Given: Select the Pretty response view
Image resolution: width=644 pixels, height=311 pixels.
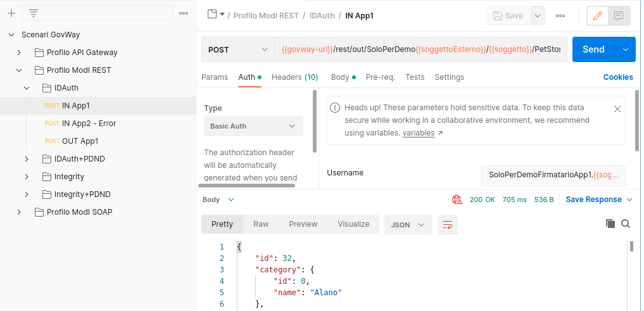Looking at the screenshot, I should coord(222,224).
